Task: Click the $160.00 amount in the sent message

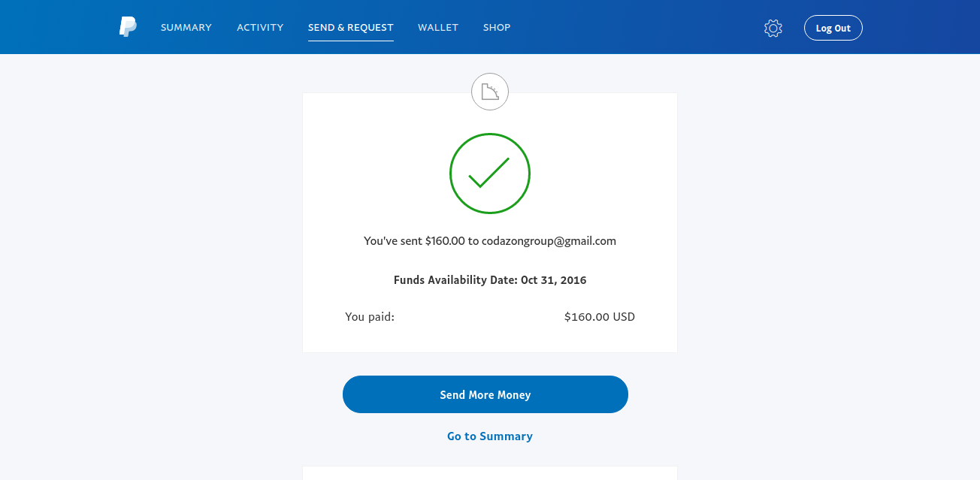Action: point(445,241)
